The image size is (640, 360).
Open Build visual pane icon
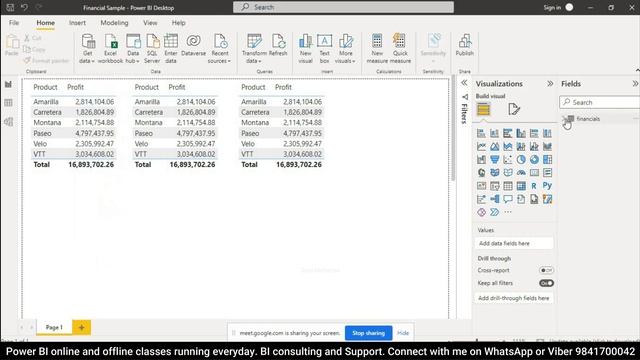click(484, 109)
